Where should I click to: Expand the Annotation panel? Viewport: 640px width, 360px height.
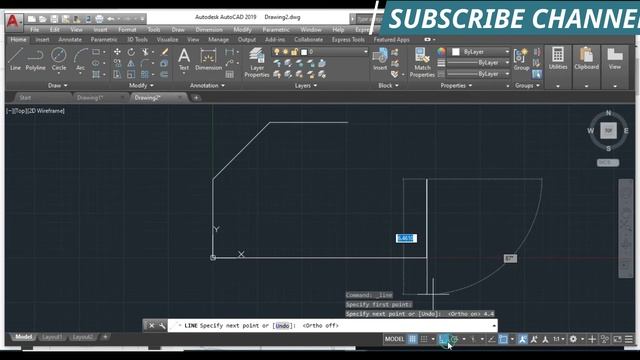(x=207, y=85)
